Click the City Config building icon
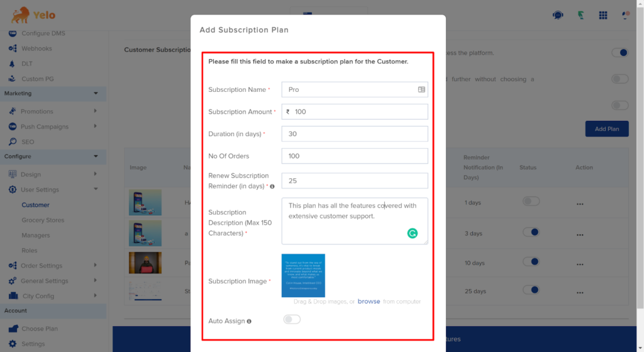The width and height of the screenshot is (644, 352). (13, 296)
